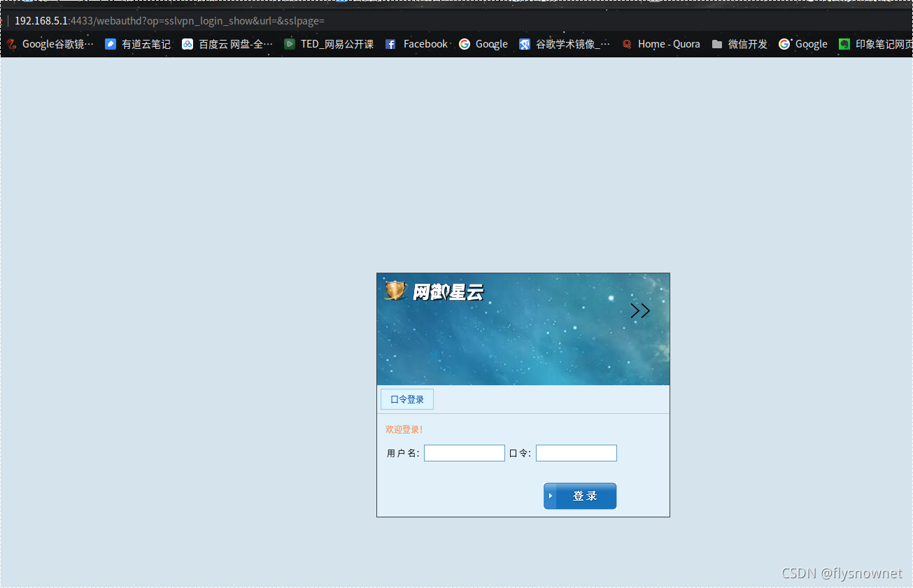Click the browser address bar URL
The width and height of the screenshot is (913, 588).
coord(169,21)
